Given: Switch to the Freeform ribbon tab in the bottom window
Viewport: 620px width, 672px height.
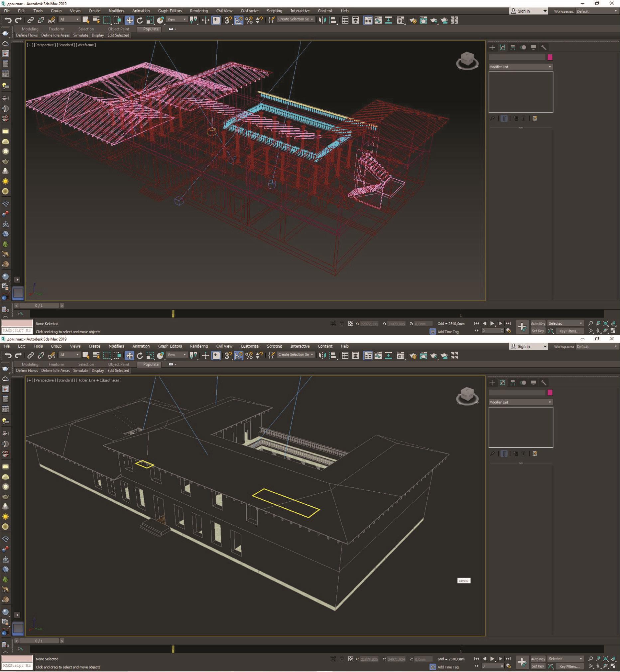Looking at the screenshot, I should (56, 364).
